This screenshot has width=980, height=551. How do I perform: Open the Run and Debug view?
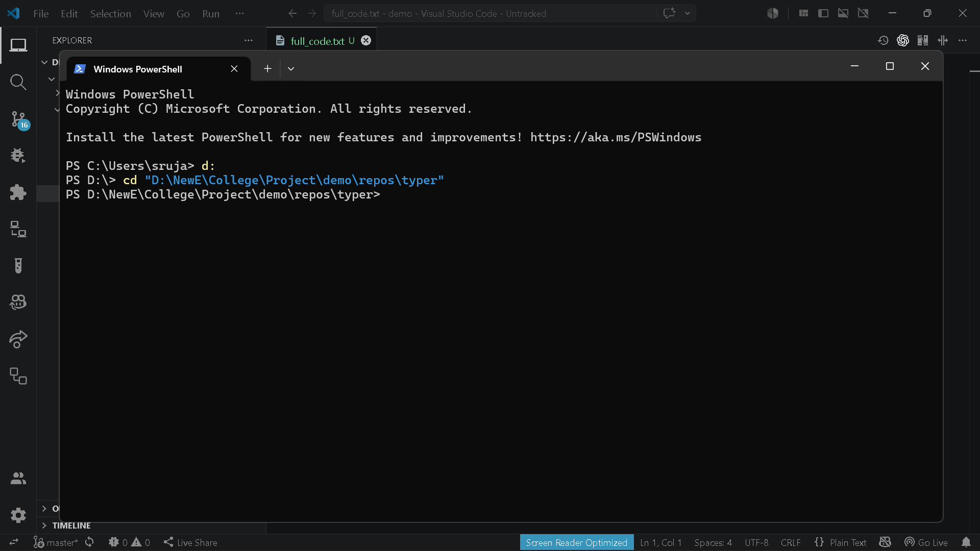click(x=18, y=156)
